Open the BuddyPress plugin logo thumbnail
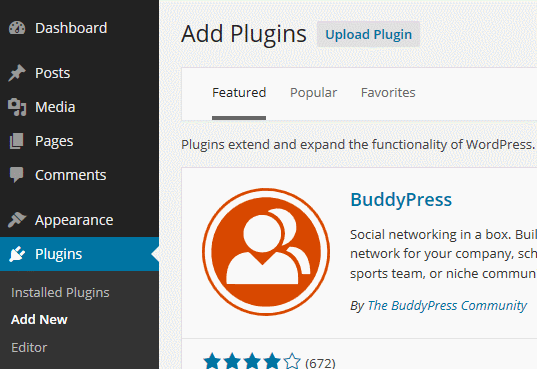 (x=266, y=252)
